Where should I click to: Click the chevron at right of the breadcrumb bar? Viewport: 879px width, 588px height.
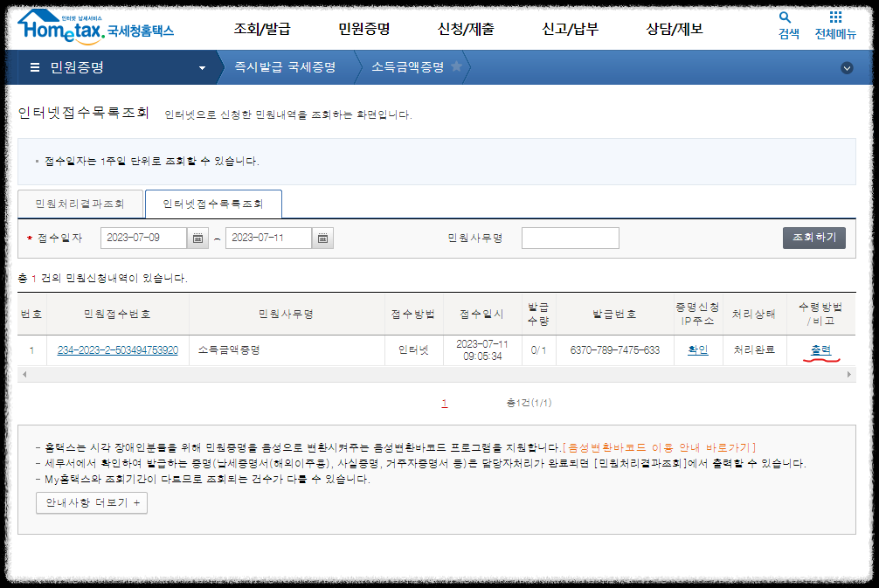click(845, 66)
